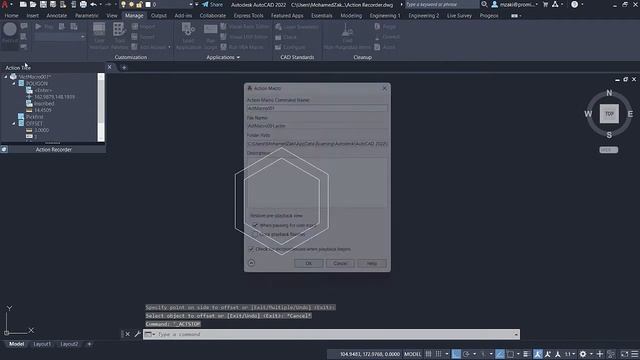This screenshot has height=360, width=640.
Task: Click the Help question mark icon
Action: 575,4
